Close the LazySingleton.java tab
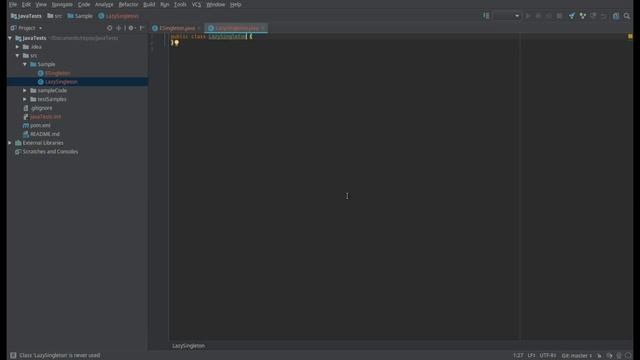The width and height of the screenshot is (640, 360). (263, 28)
